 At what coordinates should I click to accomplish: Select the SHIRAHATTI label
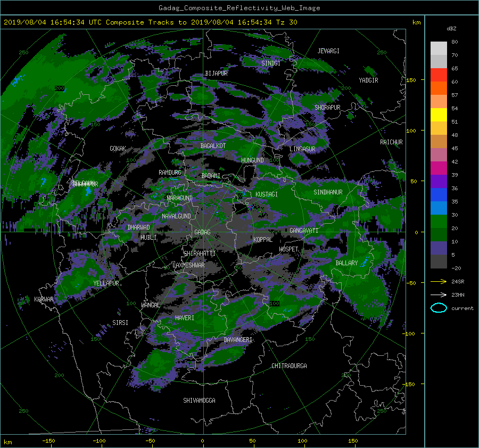(200, 254)
